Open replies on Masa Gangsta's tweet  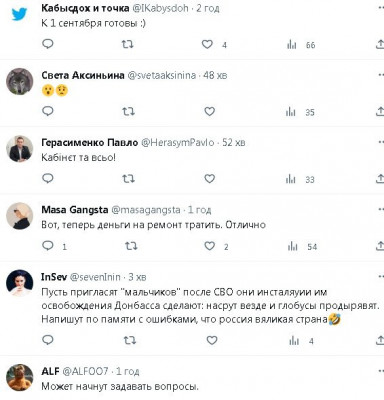pyautogui.click(x=48, y=246)
